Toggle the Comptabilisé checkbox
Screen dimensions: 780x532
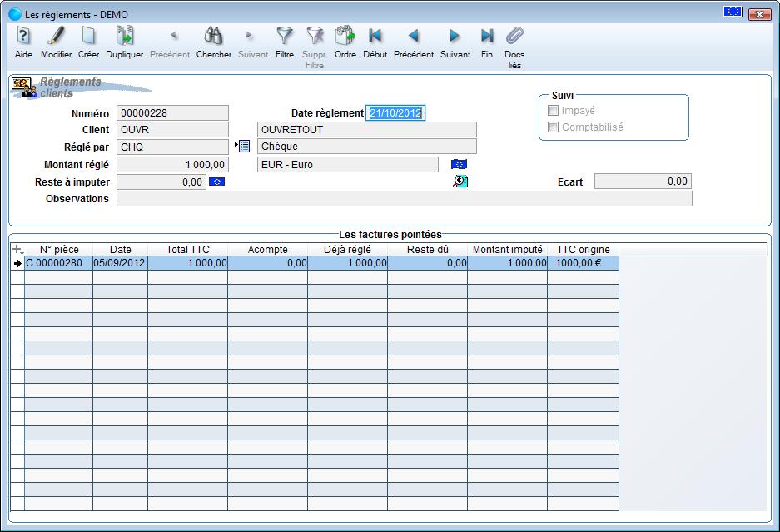pyautogui.click(x=553, y=127)
